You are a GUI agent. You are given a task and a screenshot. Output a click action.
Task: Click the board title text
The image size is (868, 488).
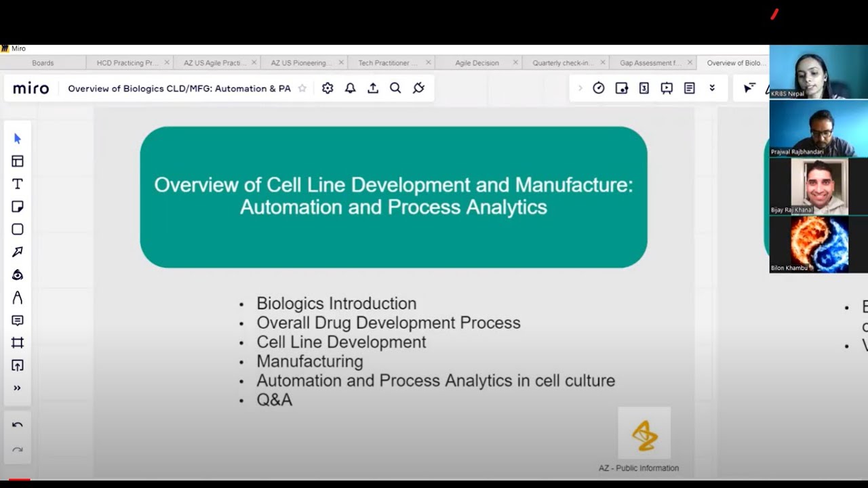click(x=179, y=89)
